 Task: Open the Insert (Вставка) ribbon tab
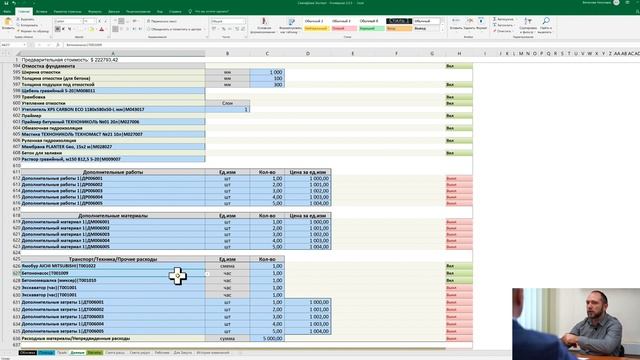(42, 11)
